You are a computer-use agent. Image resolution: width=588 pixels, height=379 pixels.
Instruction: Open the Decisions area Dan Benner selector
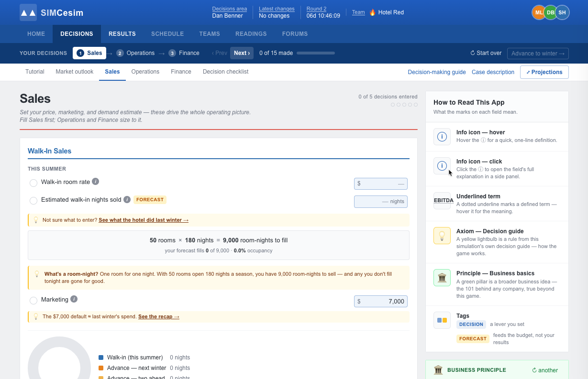230,12
